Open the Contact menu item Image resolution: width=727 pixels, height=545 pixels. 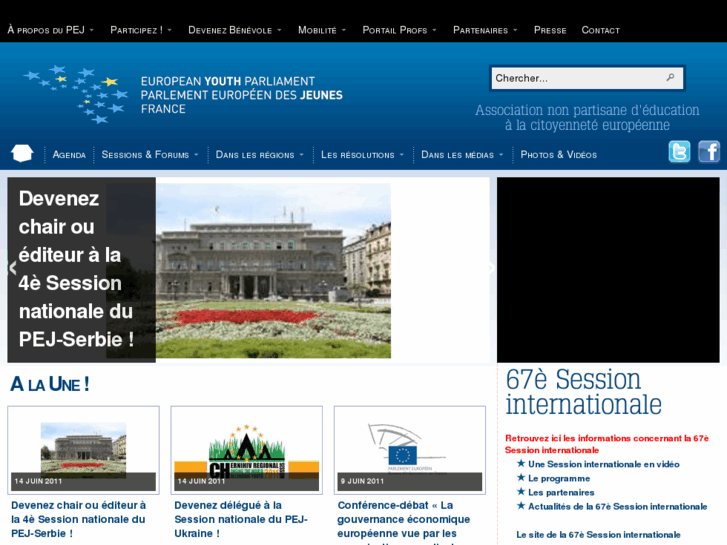coord(600,30)
